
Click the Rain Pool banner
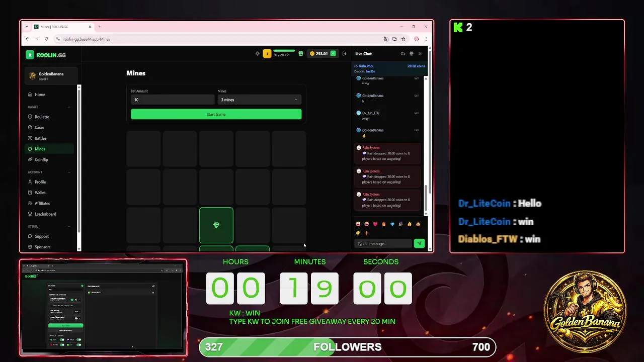389,68
